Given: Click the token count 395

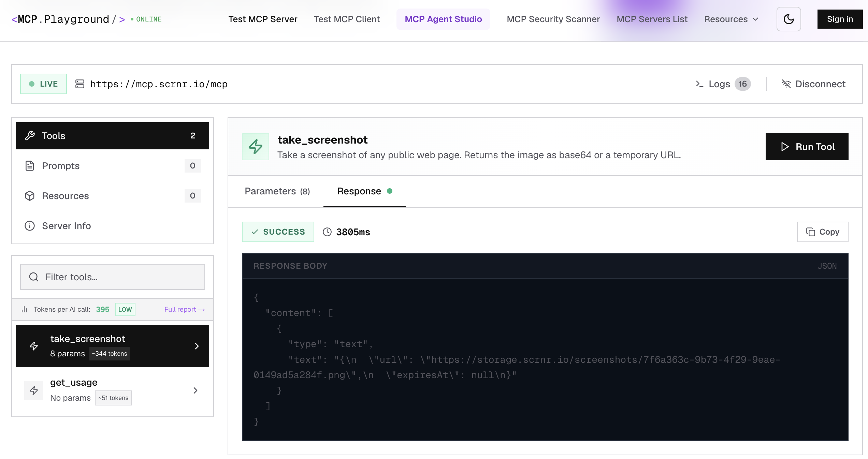Looking at the screenshot, I should click(x=102, y=309).
